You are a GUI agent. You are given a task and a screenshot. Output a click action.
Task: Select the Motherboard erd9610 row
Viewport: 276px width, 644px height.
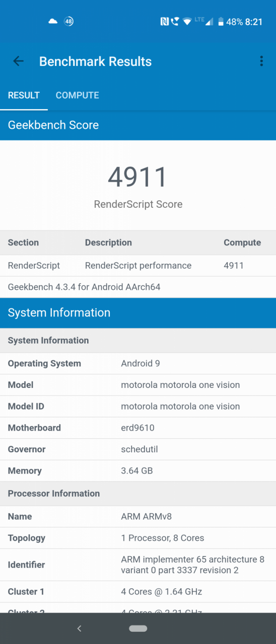(138, 428)
